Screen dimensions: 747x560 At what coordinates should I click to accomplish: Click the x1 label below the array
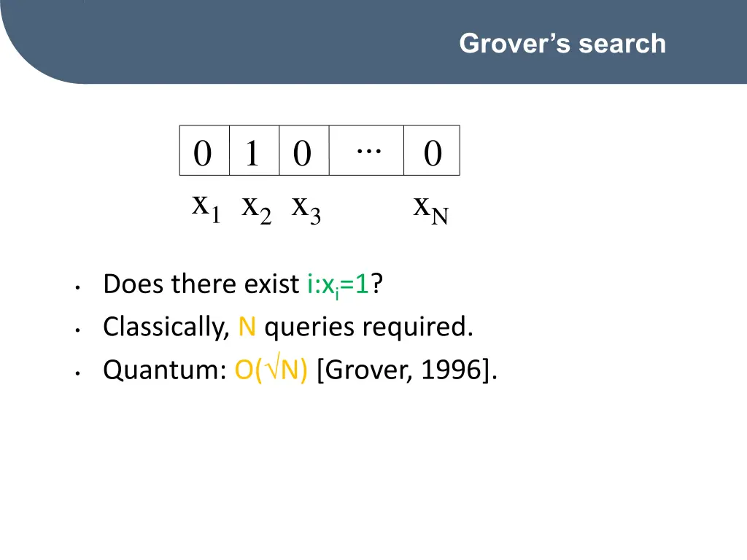206,208
